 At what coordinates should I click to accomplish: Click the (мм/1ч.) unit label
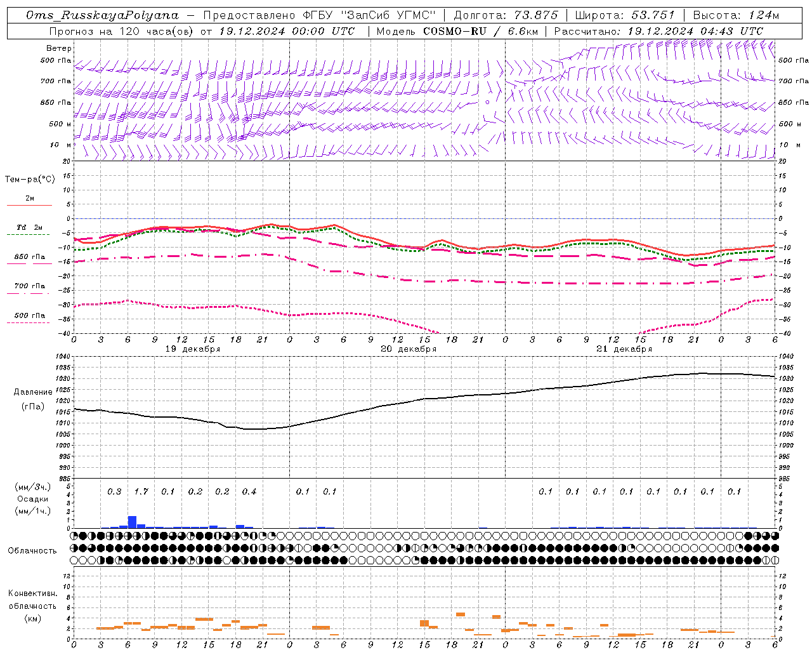click(x=32, y=511)
